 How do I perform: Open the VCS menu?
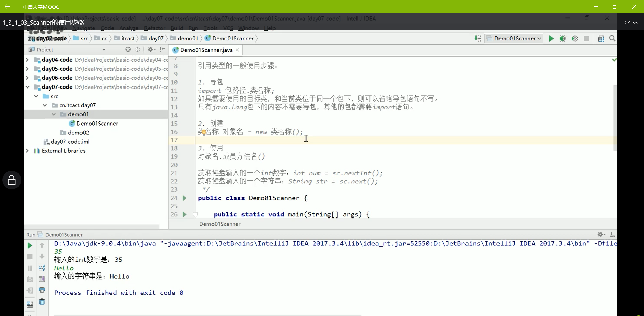click(228, 28)
